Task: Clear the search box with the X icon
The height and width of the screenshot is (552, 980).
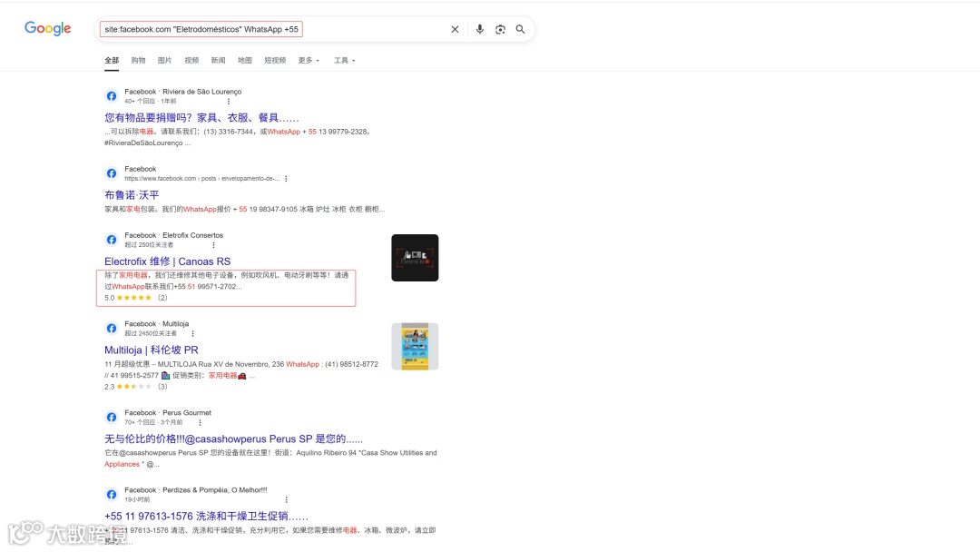Action: tap(455, 29)
